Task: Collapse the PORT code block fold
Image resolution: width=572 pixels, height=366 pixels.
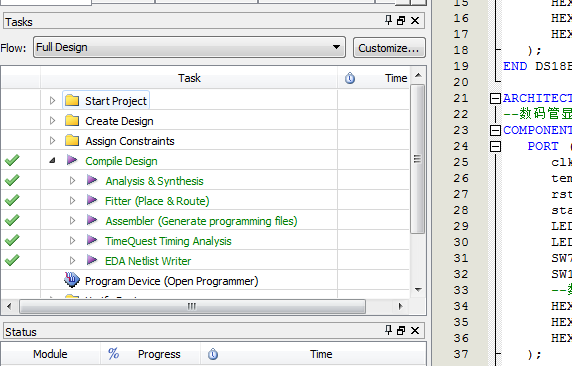Action: pos(495,146)
